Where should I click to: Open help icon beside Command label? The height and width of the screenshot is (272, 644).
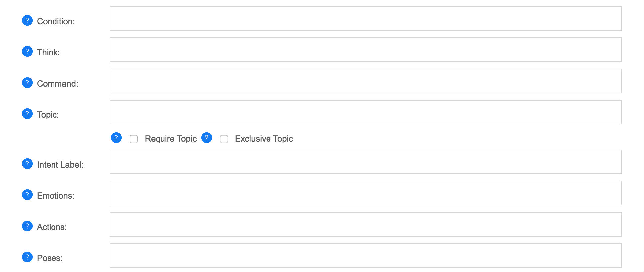point(27,83)
